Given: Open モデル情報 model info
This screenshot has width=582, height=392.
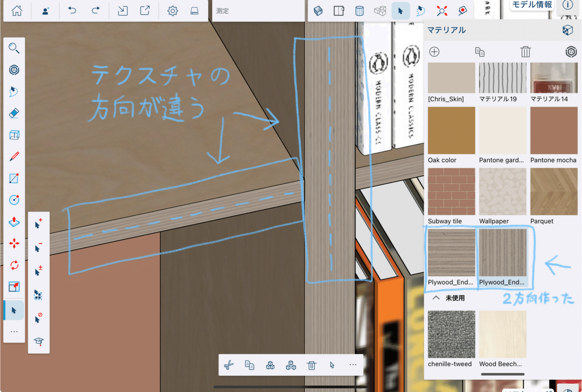Looking at the screenshot, I should pos(532,5).
